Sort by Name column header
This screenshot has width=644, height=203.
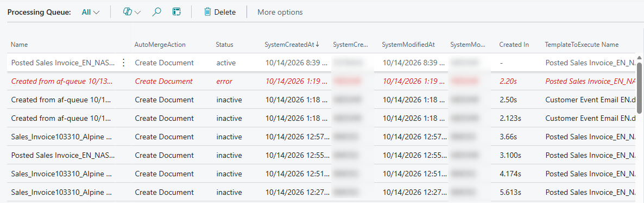[x=20, y=45]
